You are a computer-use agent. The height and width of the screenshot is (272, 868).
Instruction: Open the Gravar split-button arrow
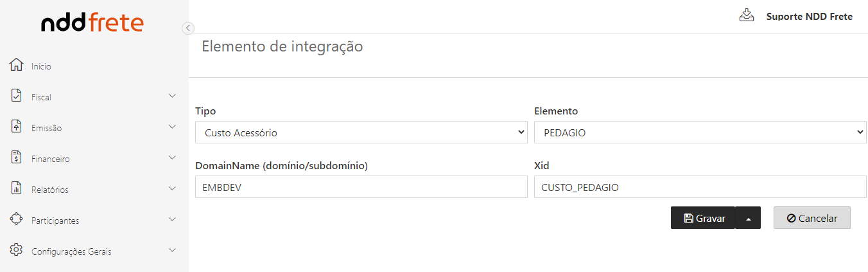748,218
